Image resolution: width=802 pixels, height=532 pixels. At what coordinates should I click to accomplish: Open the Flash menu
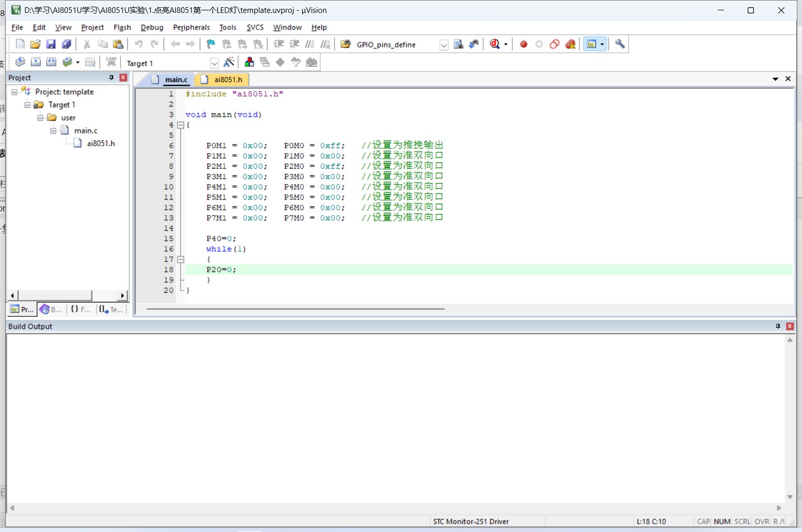click(x=122, y=27)
